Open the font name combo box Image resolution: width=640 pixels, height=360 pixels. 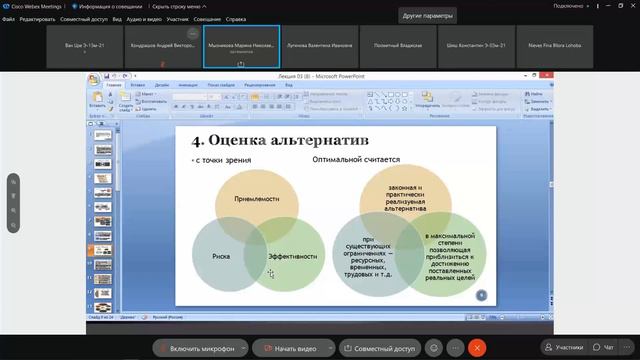189,97
